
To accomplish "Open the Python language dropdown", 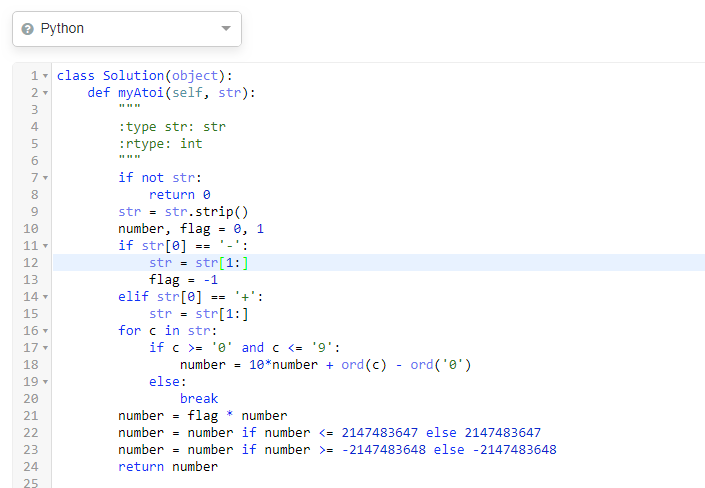I will click(127, 29).
